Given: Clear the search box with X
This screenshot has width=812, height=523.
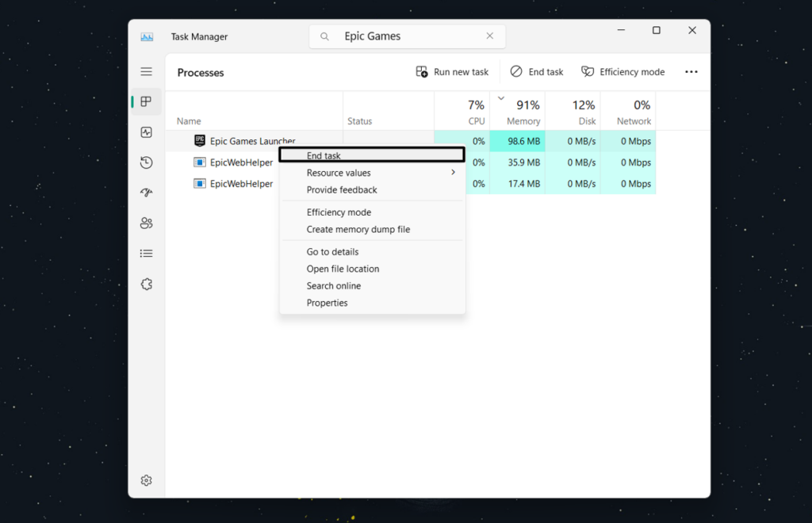Looking at the screenshot, I should [x=489, y=36].
